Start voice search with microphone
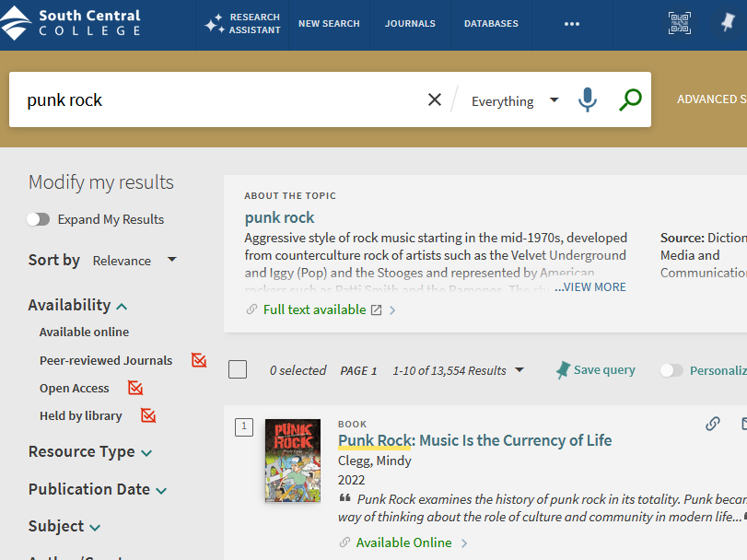The width and height of the screenshot is (747, 560). click(x=588, y=99)
